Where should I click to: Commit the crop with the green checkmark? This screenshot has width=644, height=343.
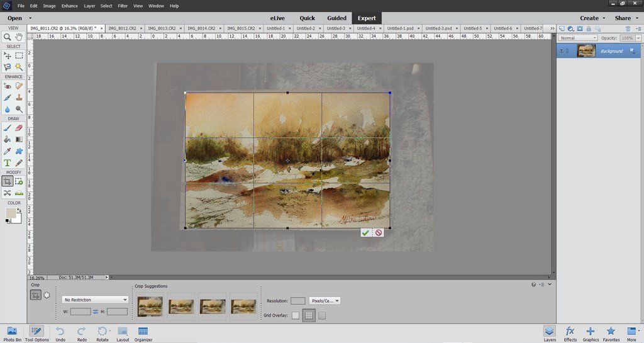coord(365,233)
